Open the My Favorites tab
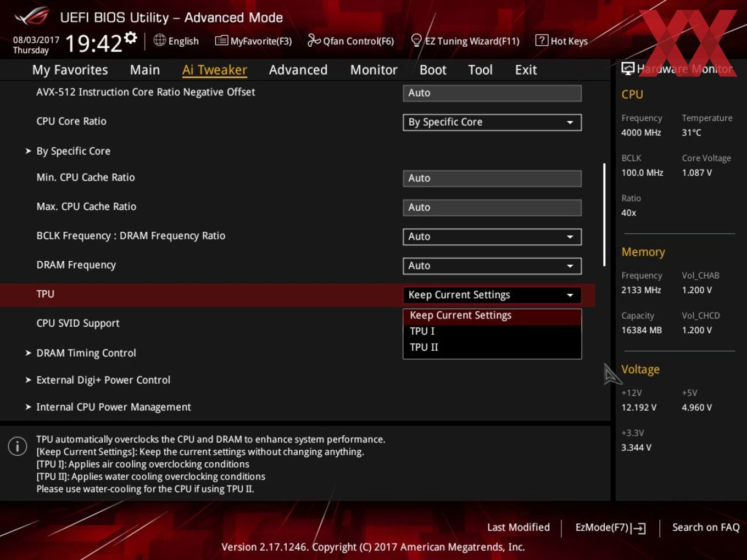This screenshot has height=560, width=747. click(70, 70)
